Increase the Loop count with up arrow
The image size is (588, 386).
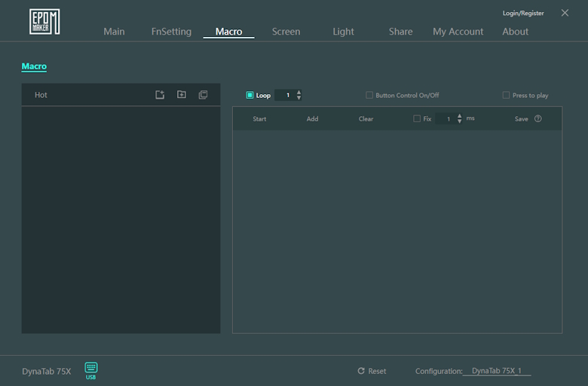point(299,92)
